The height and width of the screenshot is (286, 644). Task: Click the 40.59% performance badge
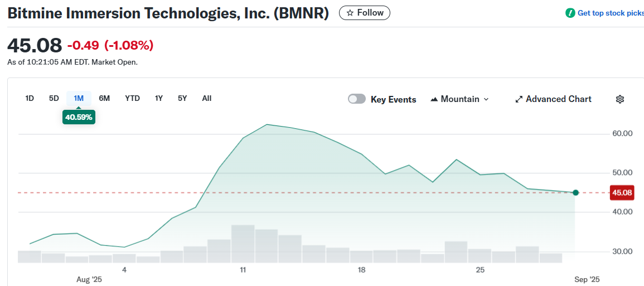pos(79,117)
